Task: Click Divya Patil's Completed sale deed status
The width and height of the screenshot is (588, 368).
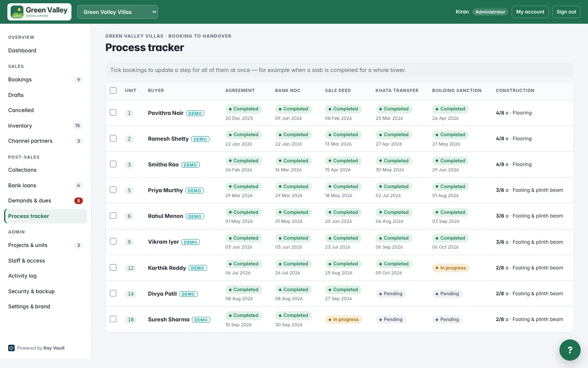Action: (343, 289)
